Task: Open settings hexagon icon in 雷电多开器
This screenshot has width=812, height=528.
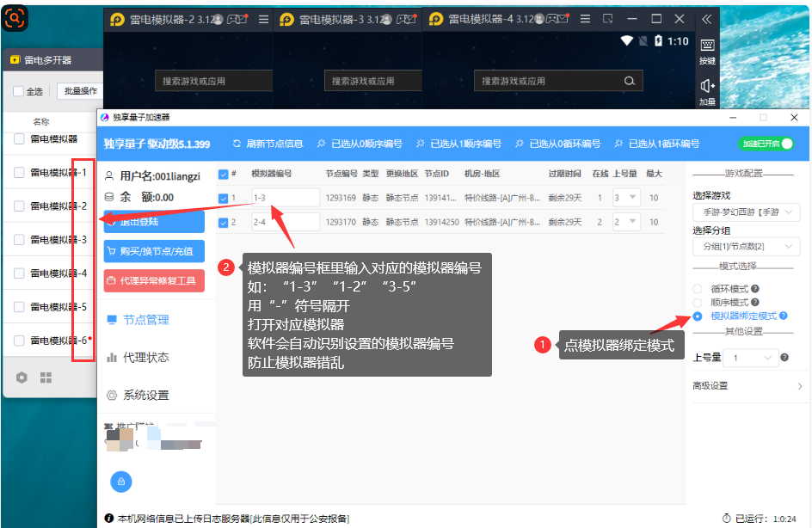Action: [x=22, y=378]
